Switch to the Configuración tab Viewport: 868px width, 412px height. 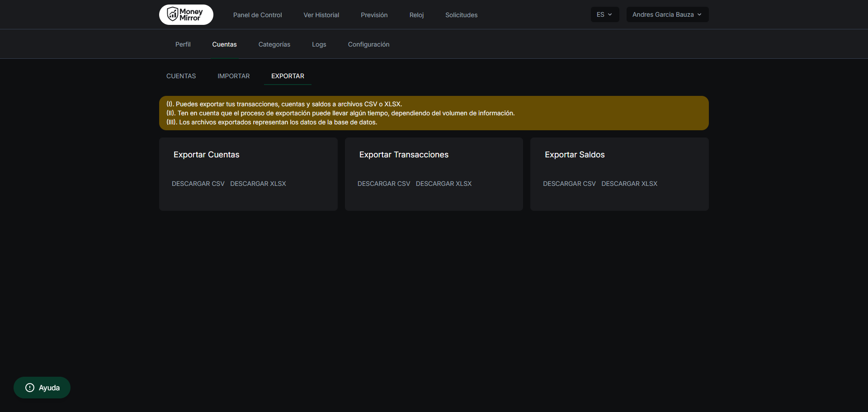(368, 44)
